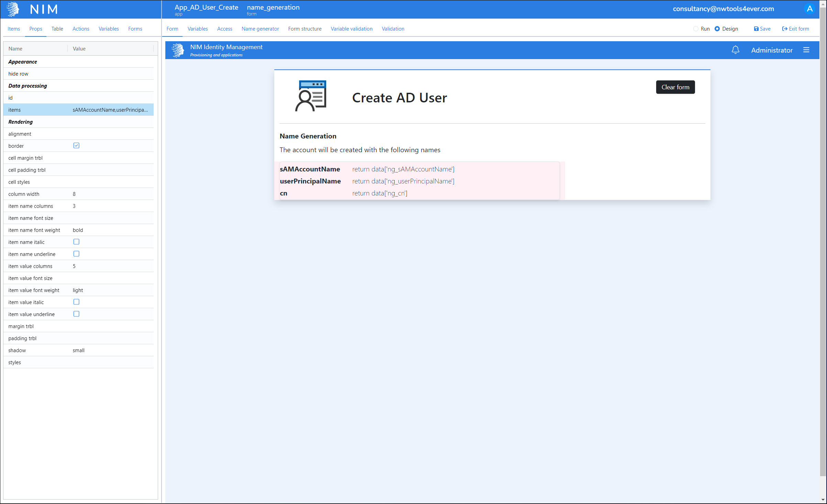Click the Exit form icon
This screenshot has width=827, height=504.
point(784,29)
